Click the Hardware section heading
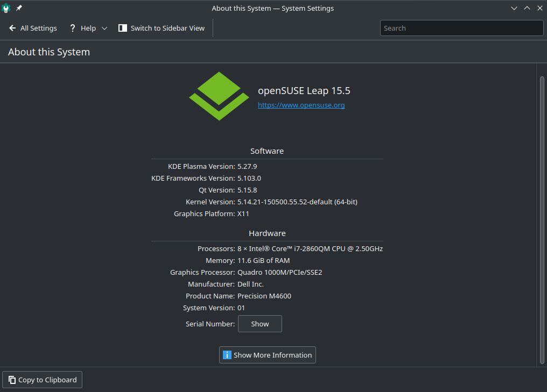This screenshot has height=392, width=547. click(x=267, y=233)
